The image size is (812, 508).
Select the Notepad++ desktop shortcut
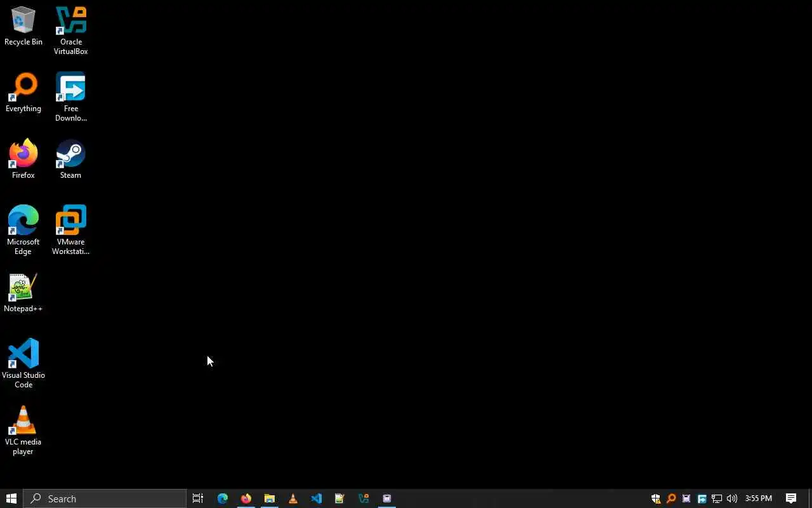(23, 293)
